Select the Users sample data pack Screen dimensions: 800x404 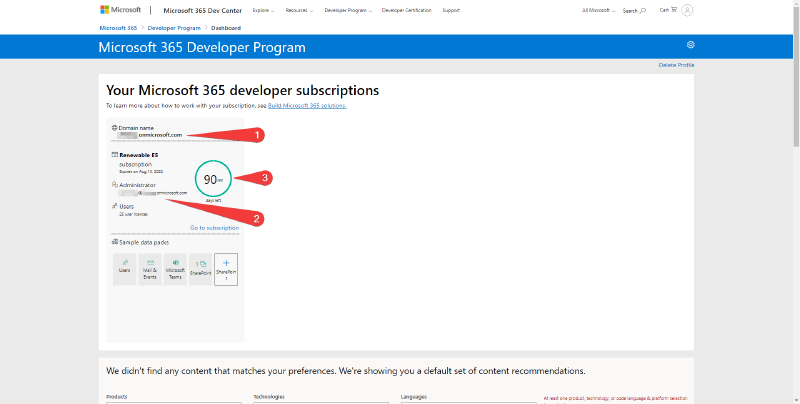coord(124,269)
